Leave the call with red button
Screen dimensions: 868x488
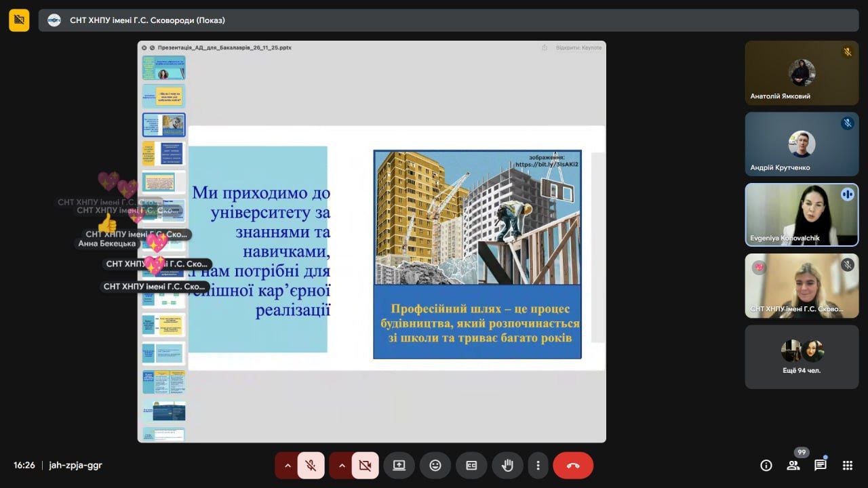tap(573, 466)
